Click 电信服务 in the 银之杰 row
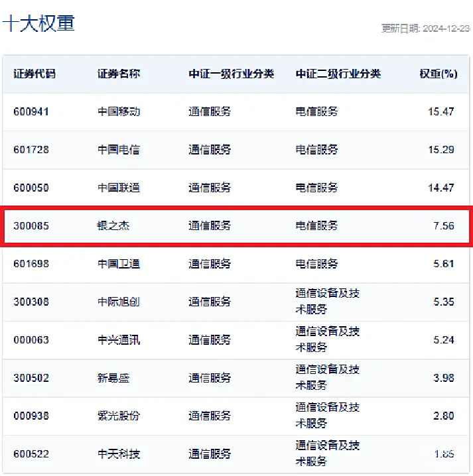Image resolution: width=473 pixels, height=476 pixels. pos(317,226)
